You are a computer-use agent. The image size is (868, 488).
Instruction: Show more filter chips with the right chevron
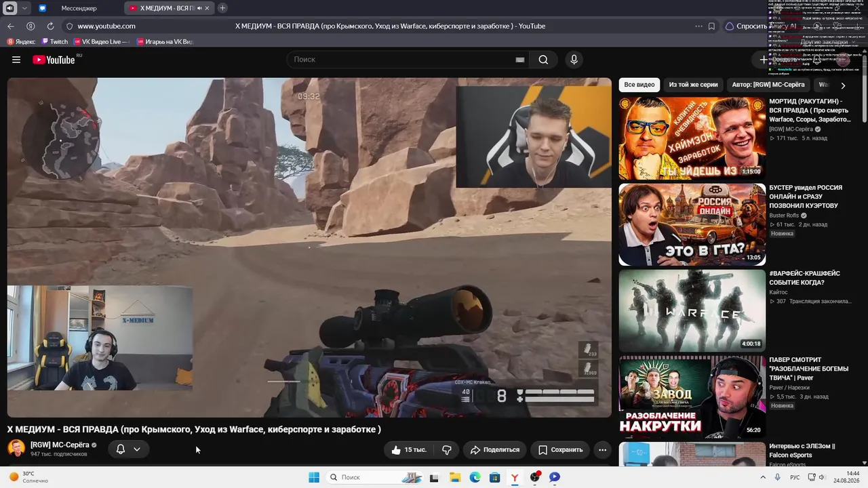click(x=843, y=85)
